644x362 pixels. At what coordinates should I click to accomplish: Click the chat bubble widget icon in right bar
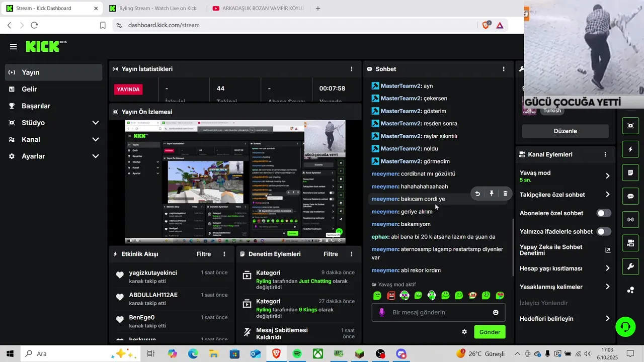630,196
